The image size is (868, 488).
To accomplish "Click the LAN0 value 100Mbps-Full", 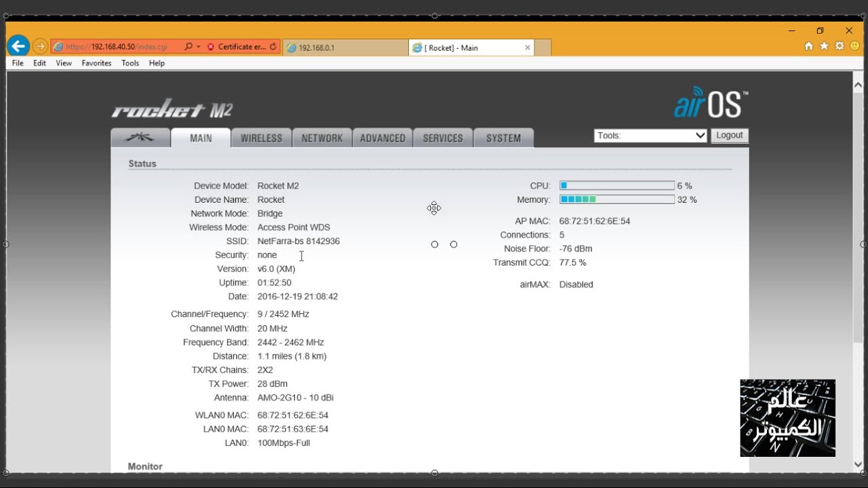I will (x=284, y=443).
